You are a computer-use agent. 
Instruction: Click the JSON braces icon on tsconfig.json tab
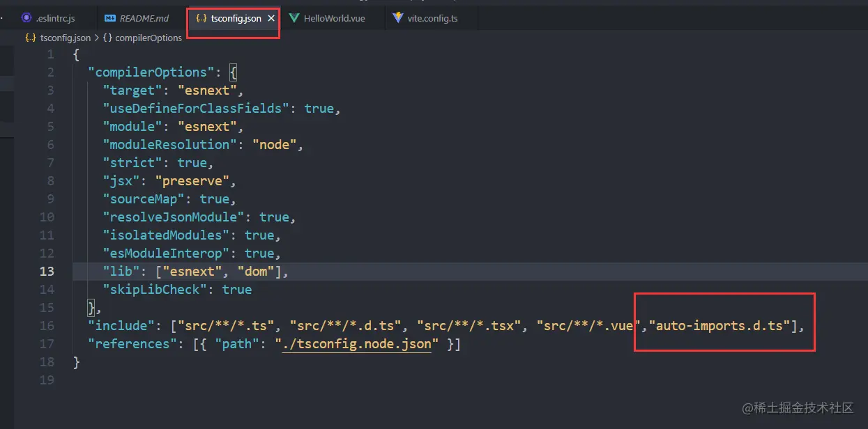tap(201, 19)
